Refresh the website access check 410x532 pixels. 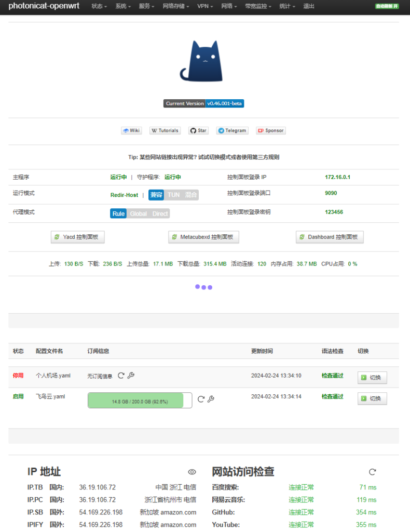(372, 472)
